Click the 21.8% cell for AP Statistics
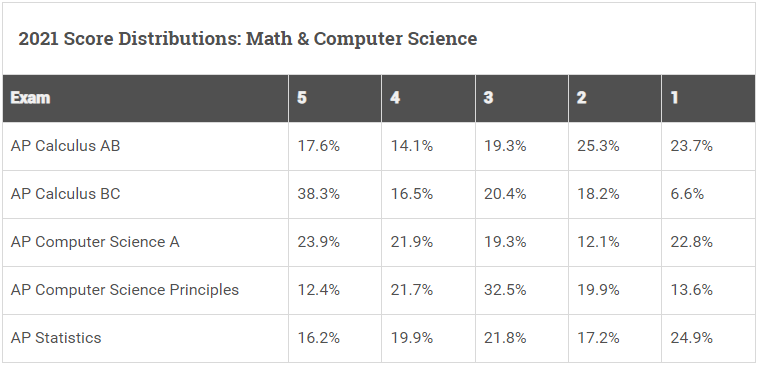 click(505, 337)
